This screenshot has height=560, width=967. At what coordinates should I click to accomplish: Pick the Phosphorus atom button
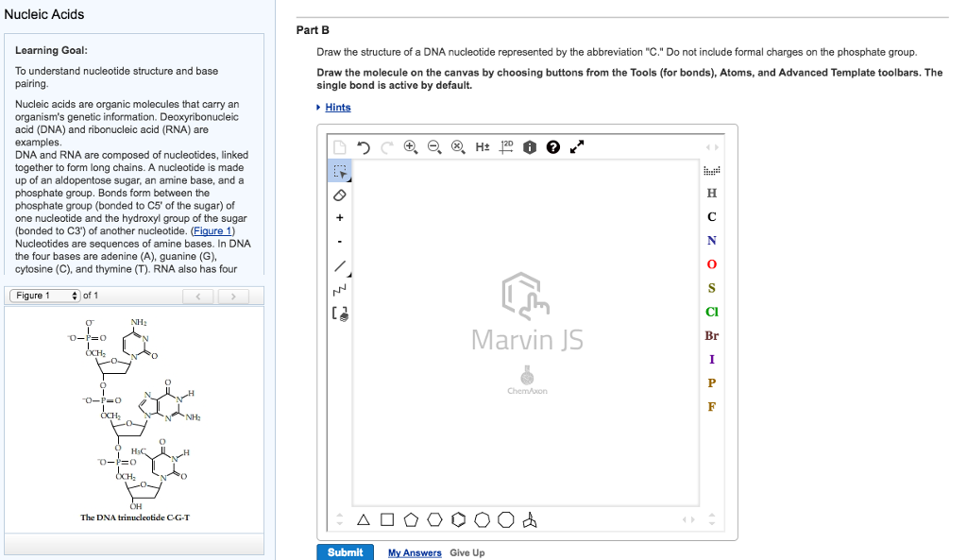pos(712,383)
